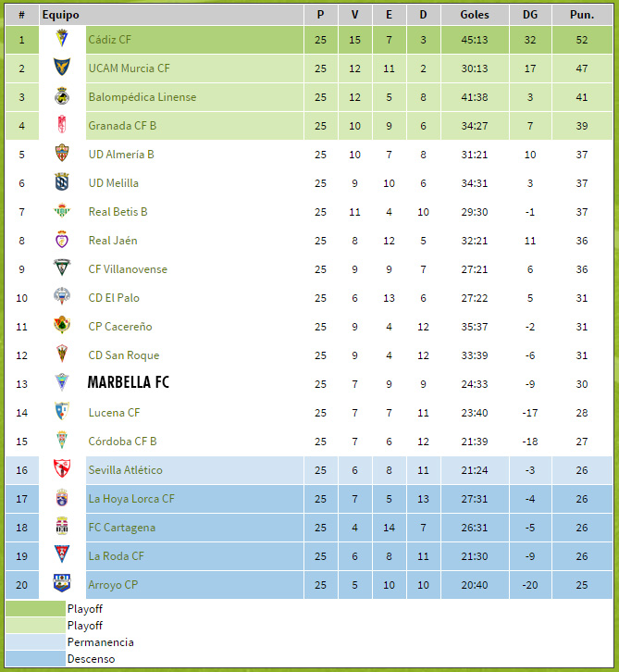This screenshot has width=619, height=672.
Task: Click the Real Betis B crest
Action: (x=62, y=210)
